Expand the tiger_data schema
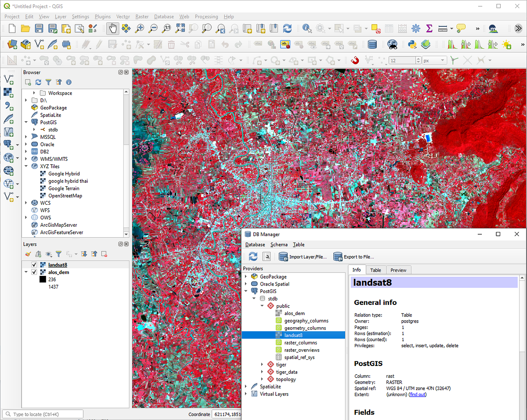 coord(262,372)
